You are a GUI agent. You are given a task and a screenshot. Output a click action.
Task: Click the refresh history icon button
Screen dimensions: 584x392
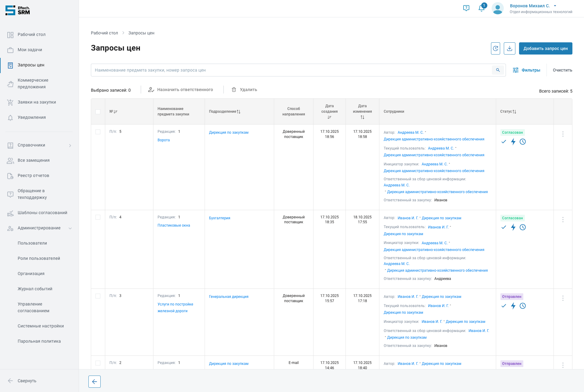[496, 48]
